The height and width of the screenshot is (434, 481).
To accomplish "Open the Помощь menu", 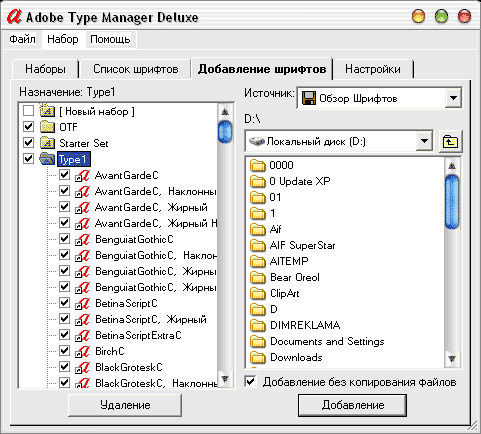I will (x=110, y=39).
